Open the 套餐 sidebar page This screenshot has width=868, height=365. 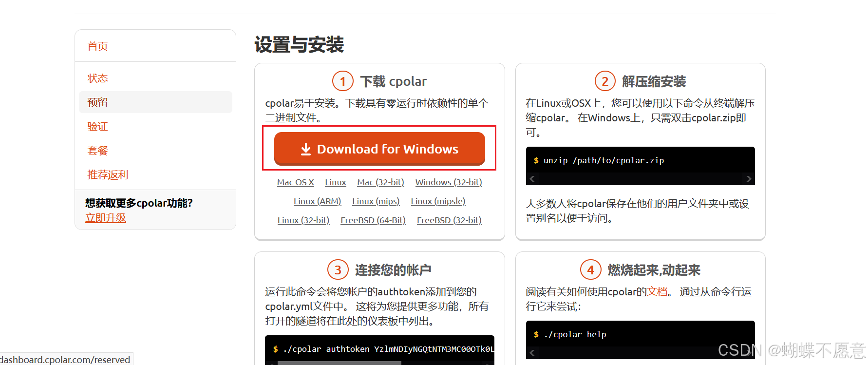(x=97, y=151)
